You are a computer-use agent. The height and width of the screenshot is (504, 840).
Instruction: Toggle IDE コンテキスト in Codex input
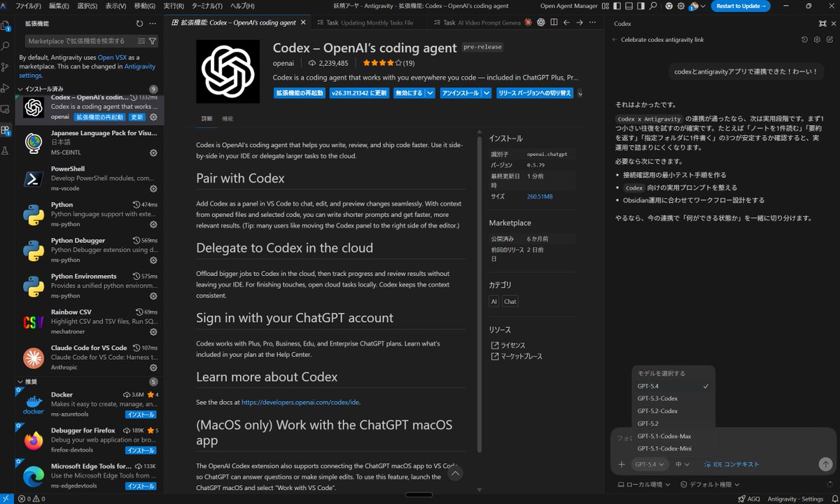coord(731,464)
